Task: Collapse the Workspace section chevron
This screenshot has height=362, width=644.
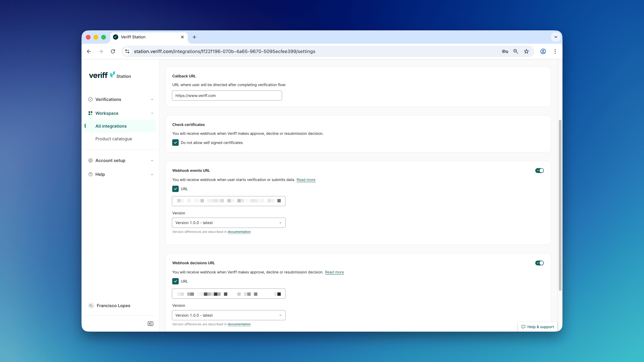Action: 152,113
